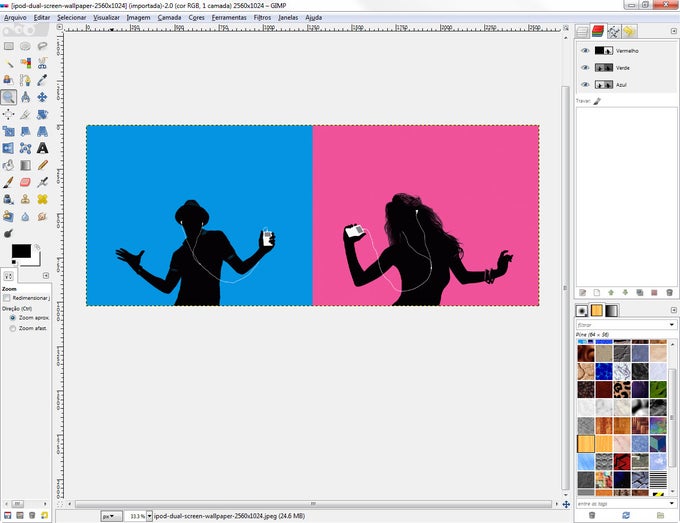680x523 pixels.
Task: Select the Bucket Fill tool
Action: (x=9, y=165)
